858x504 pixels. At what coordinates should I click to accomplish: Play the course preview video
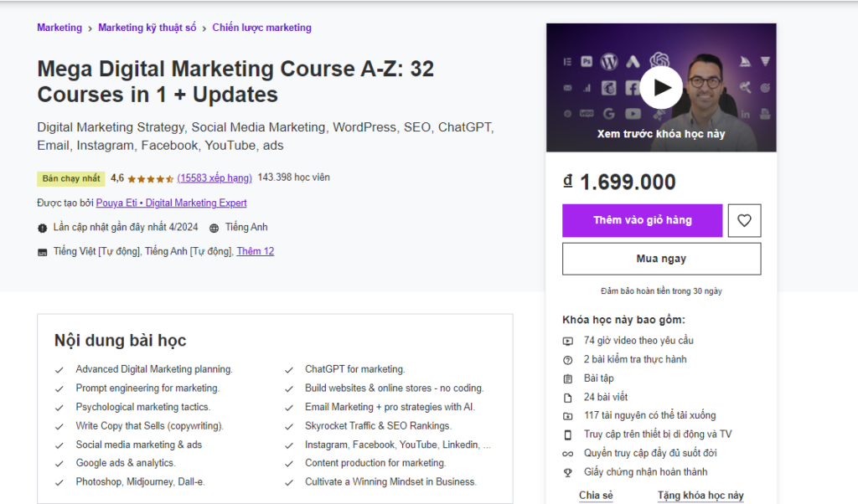point(660,87)
